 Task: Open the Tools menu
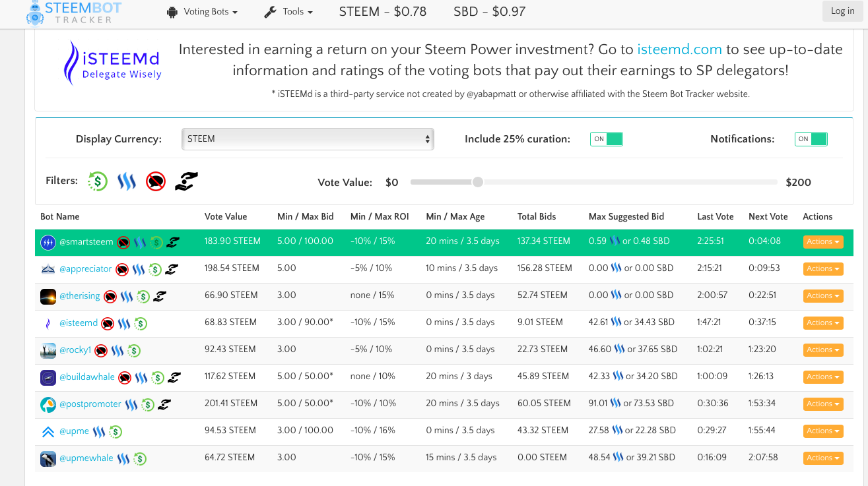tap(288, 12)
